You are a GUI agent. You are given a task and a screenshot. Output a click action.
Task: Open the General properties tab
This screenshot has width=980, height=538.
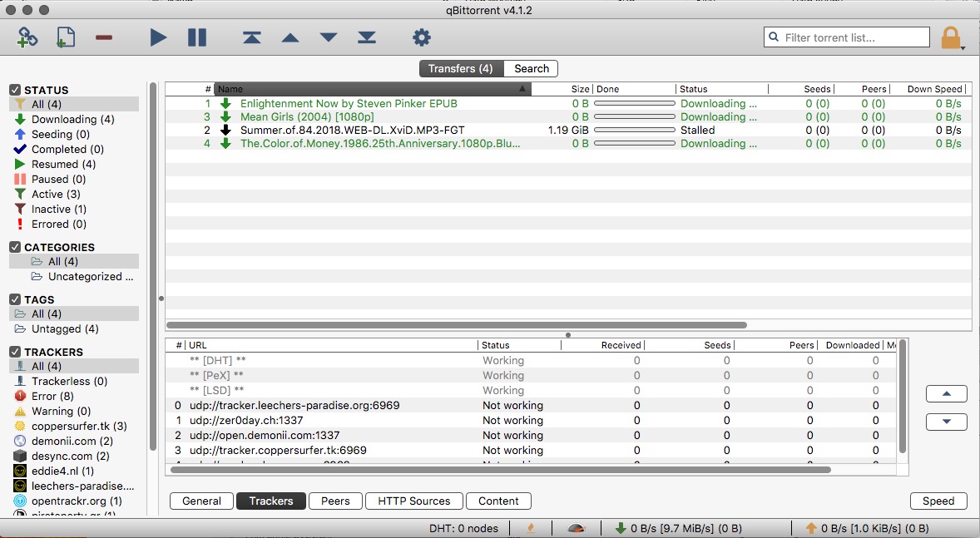(x=201, y=501)
